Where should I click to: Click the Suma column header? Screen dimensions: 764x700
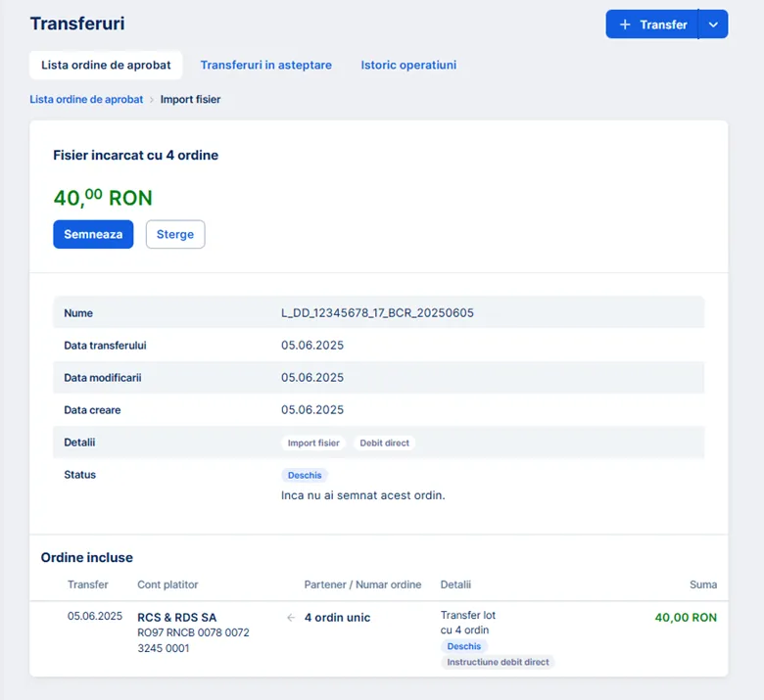click(x=702, y=584)
